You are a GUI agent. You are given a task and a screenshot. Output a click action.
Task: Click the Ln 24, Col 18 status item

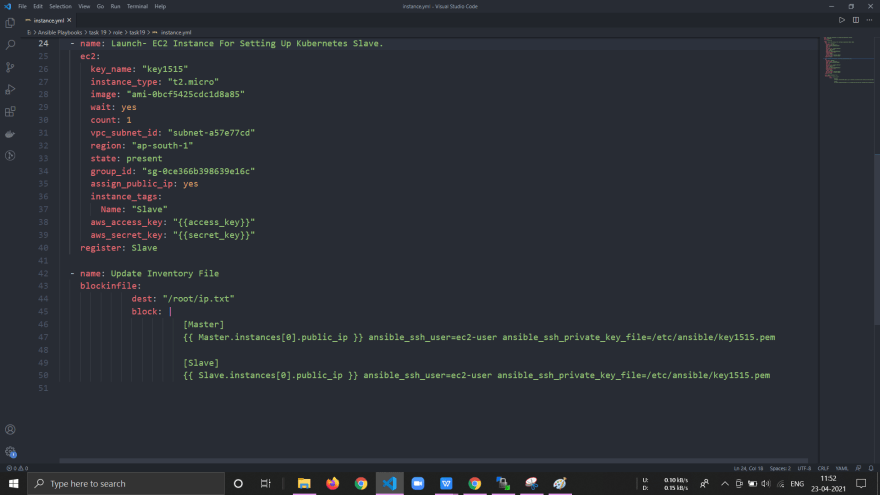coord(748,468)
